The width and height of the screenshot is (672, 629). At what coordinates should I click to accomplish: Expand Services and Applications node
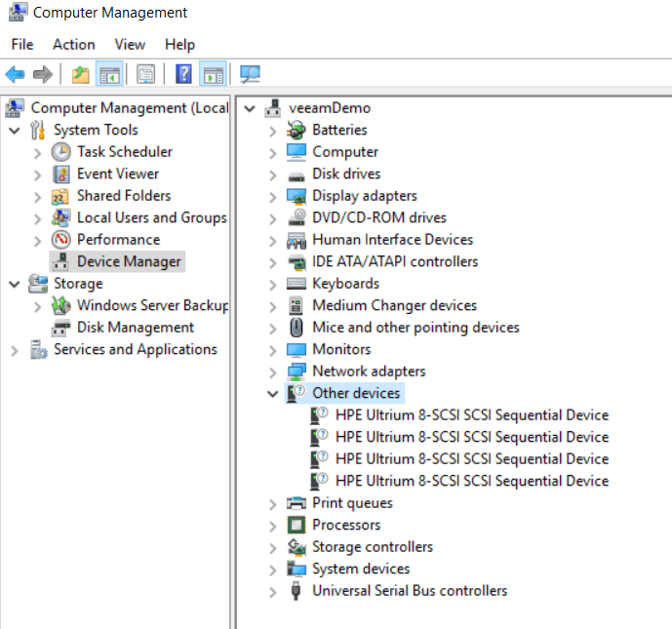click(15, 350)
